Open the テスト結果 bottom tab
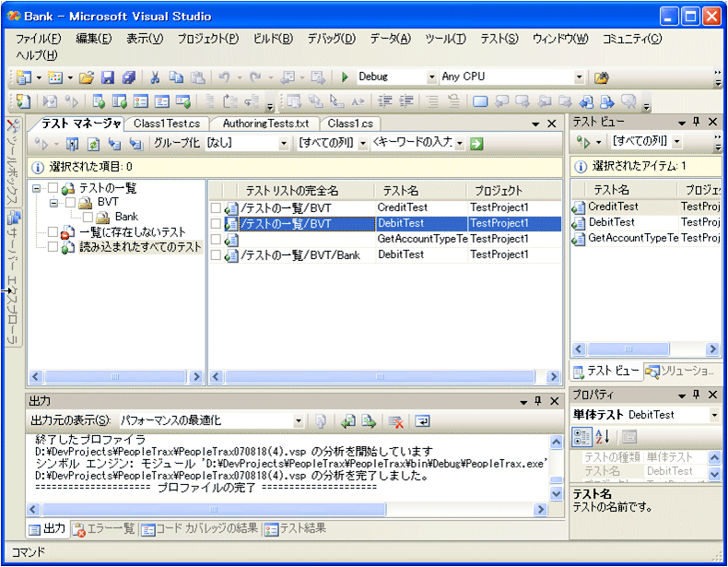This screenshot has height=567, width=728. [x=296, y=529]
